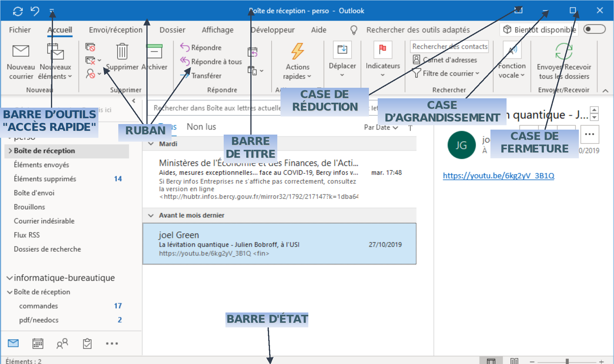Show the Non lus filter
614x364 pixels.
pyautogui.click(x=201, y=127)
